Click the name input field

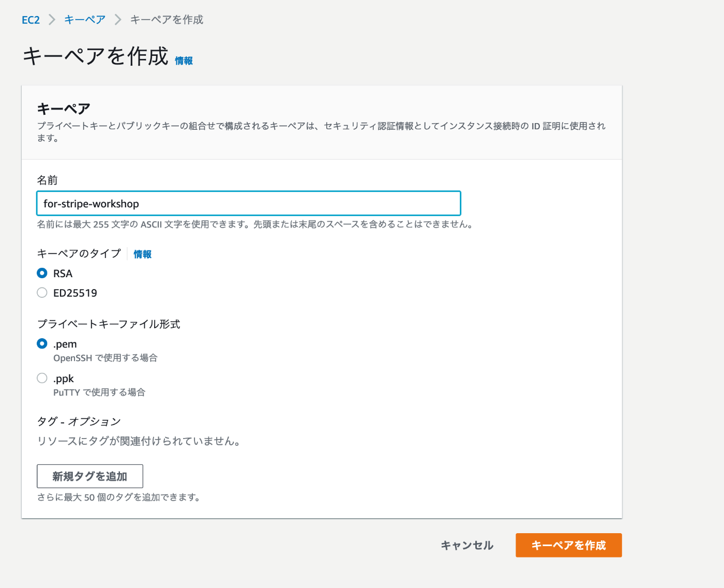248,203
